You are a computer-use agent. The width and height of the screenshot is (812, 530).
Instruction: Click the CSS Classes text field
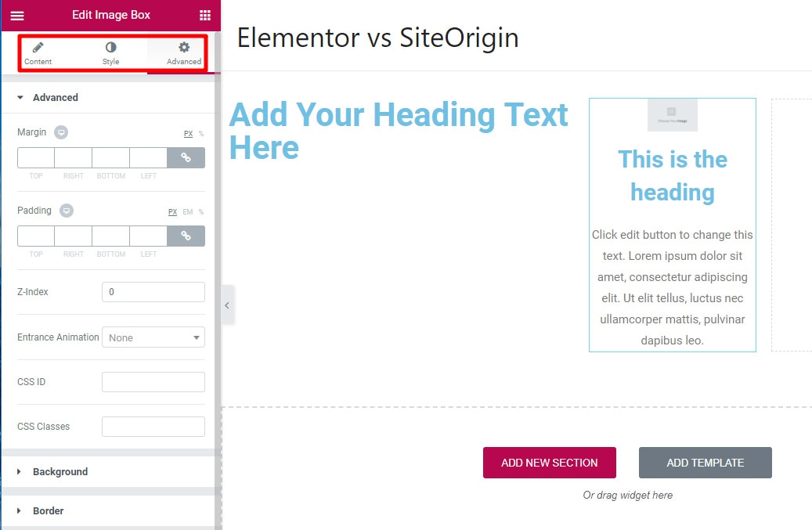tap(153, 427)
